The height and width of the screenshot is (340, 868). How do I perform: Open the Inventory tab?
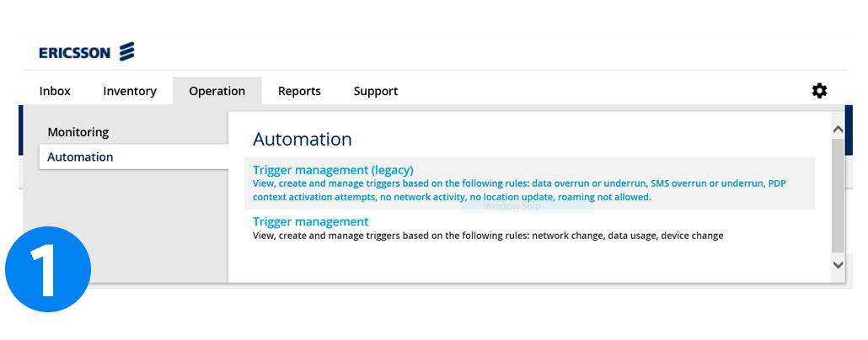[130, 91]
